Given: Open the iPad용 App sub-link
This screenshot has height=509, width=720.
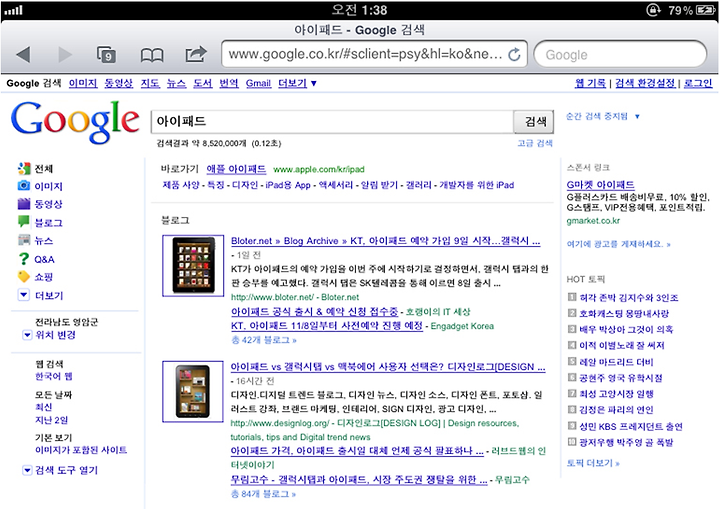Looking at the screenshot, I should point(288,185).
